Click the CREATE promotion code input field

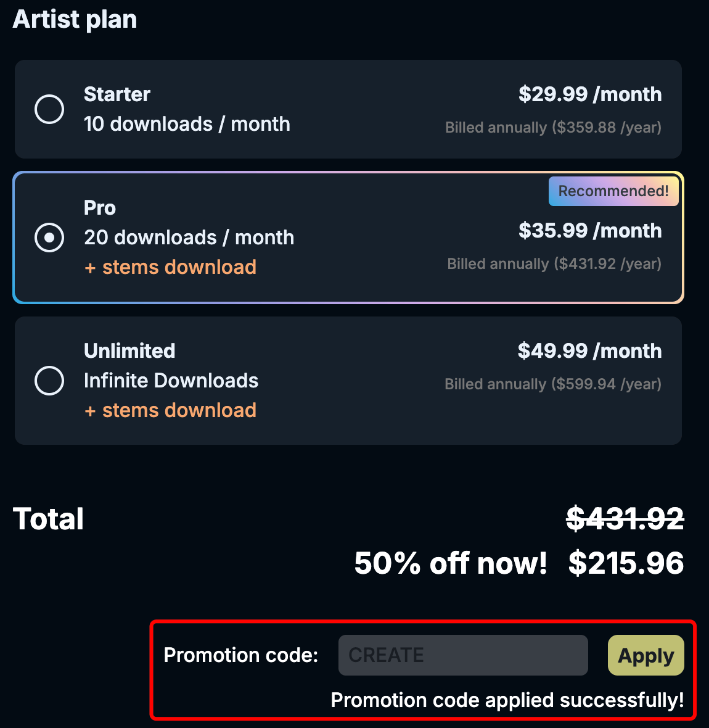[x=462, y=655]
